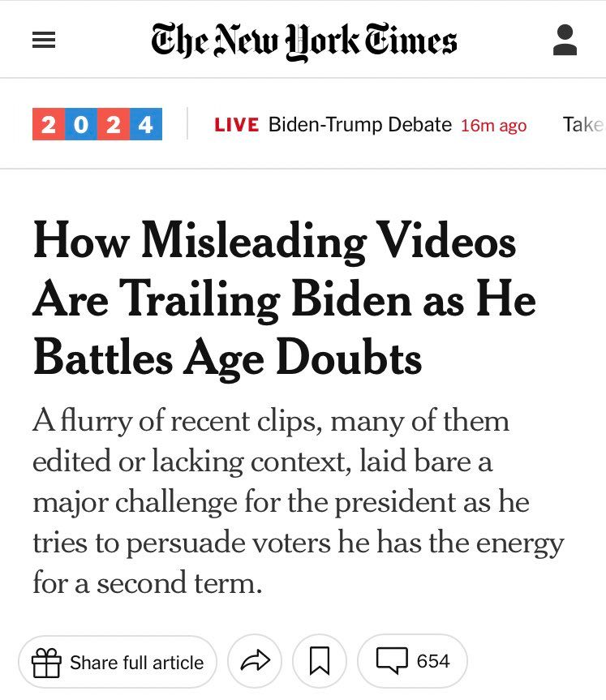Screen dimensions: 606x700
Task: Click The New York Times logo
Action: [303, 41]
